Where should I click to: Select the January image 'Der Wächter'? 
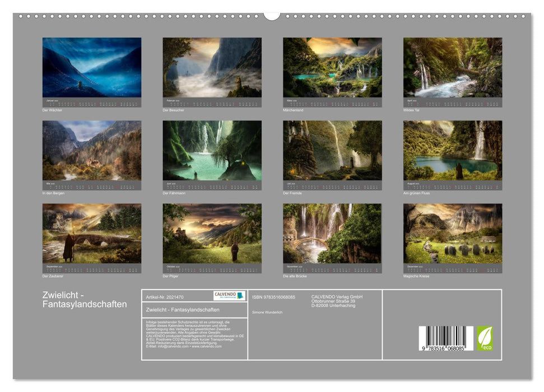pos(91,67)
